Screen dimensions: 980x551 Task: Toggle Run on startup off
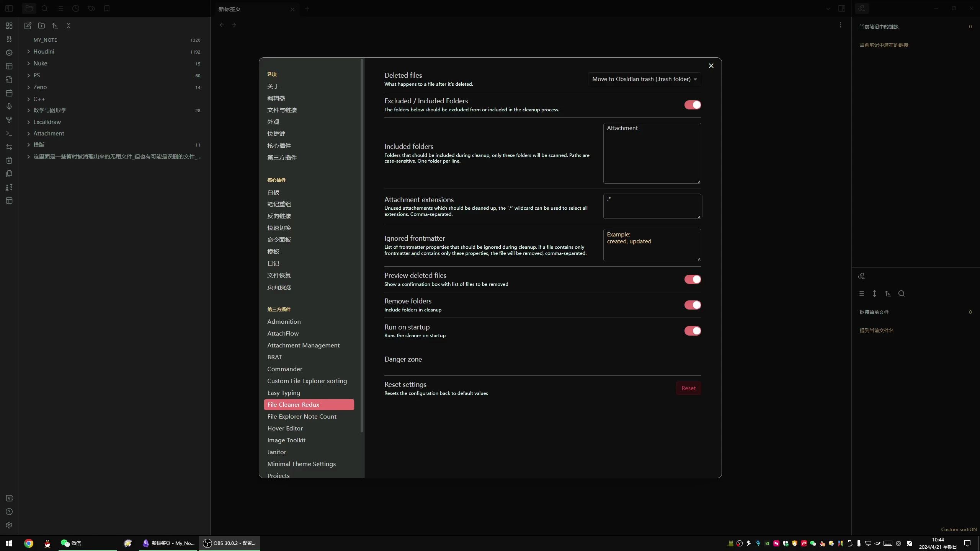pyautogui.click(x=692, y=331)
